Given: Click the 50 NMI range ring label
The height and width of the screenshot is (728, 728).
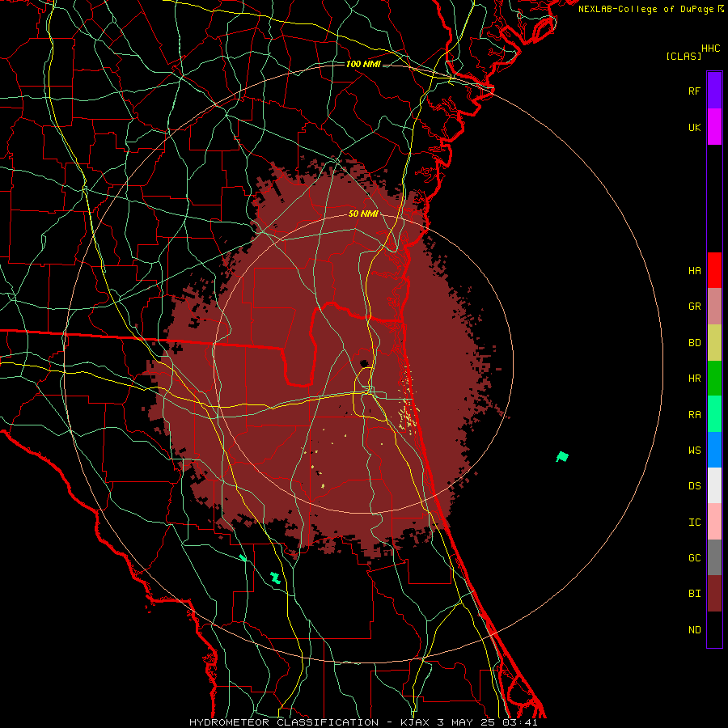Looking at the screenshot, I should click(363, 214).
